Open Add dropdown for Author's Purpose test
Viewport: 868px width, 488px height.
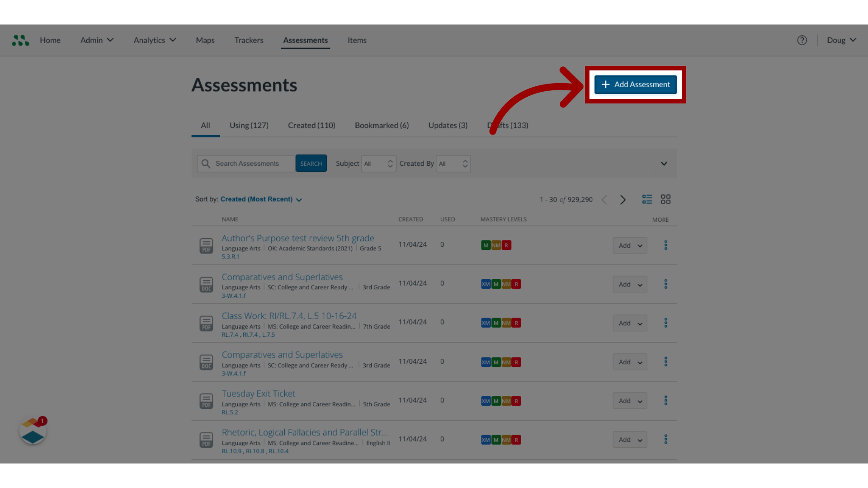(x=630, y=245)
